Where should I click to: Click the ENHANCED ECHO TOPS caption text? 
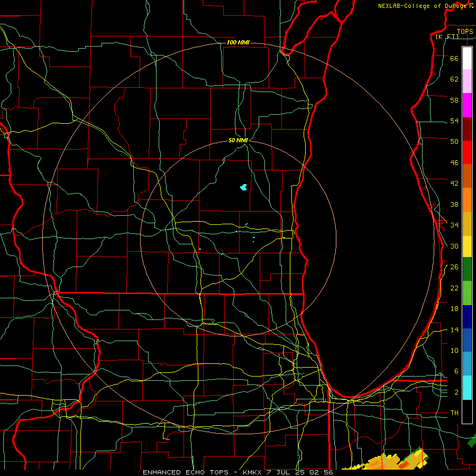(x=185, y=472)
